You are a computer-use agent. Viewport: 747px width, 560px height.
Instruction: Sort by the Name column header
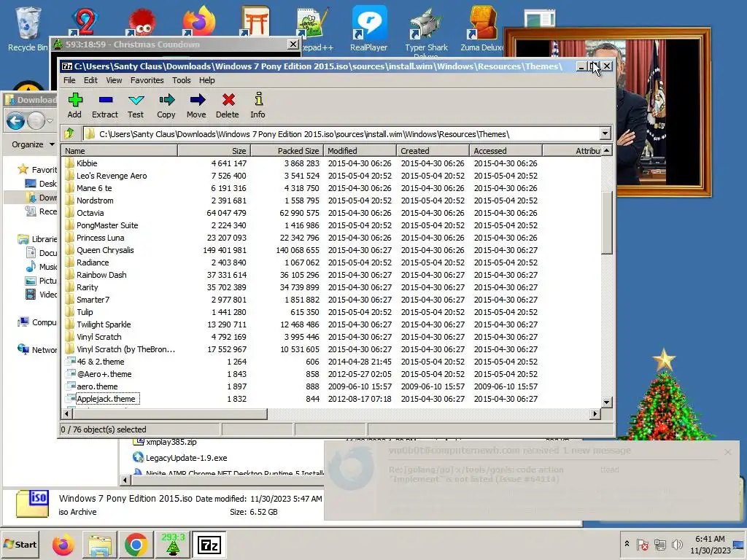coord(120,150)
